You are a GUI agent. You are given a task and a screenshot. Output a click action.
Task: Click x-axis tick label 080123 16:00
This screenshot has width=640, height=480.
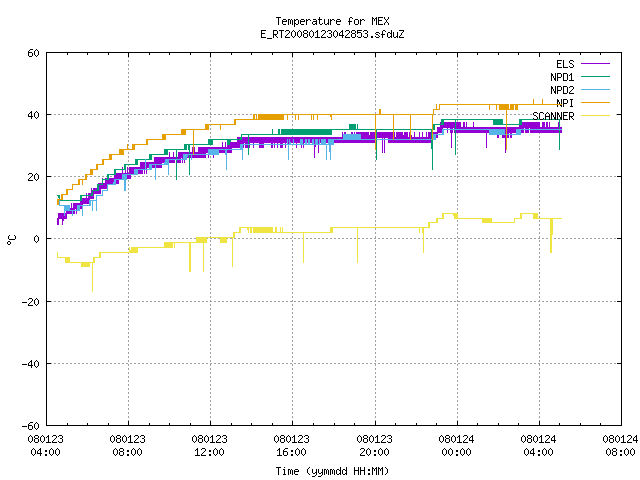(x=292, y=446)
